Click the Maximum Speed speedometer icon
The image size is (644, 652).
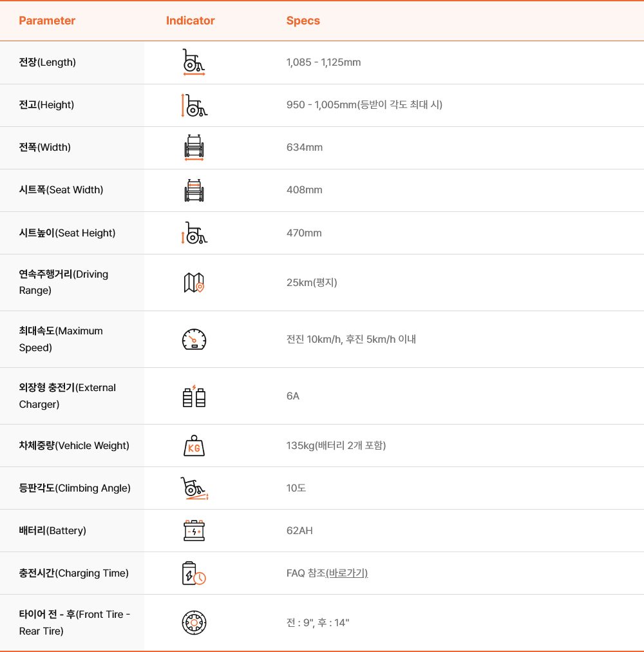coord(194,340)
